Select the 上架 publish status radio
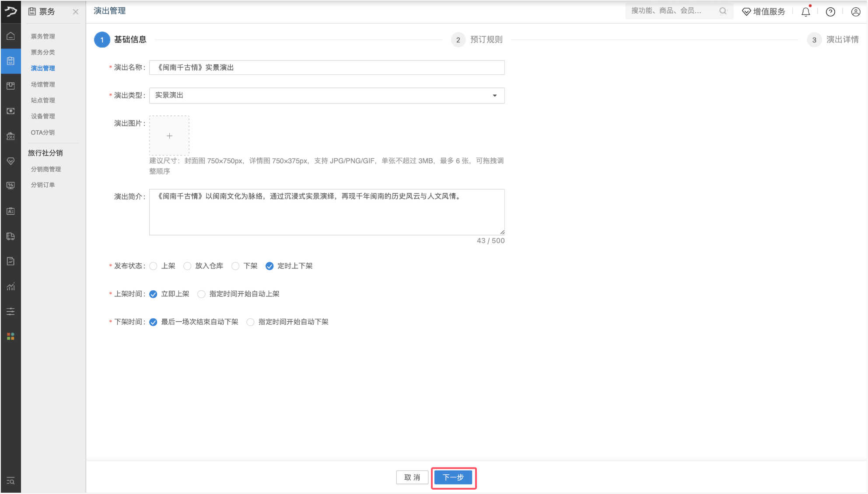This screenshot has height=494, width=868. 154,266
